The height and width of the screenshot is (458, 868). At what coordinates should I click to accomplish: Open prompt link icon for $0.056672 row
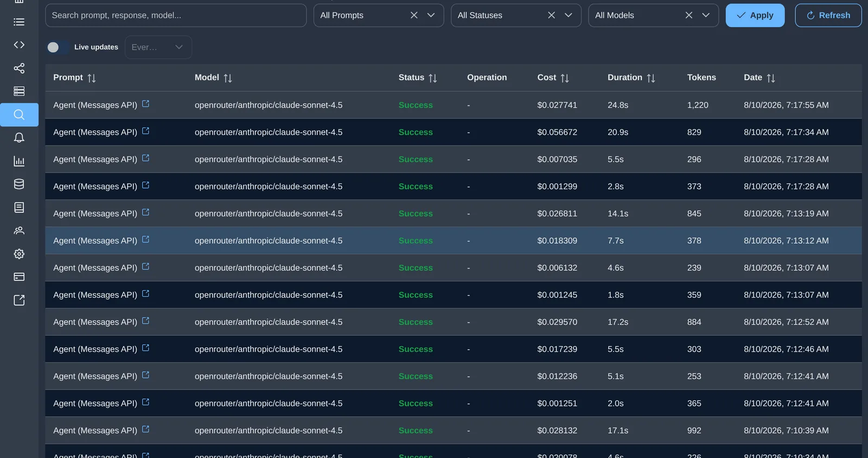point(145,131)
